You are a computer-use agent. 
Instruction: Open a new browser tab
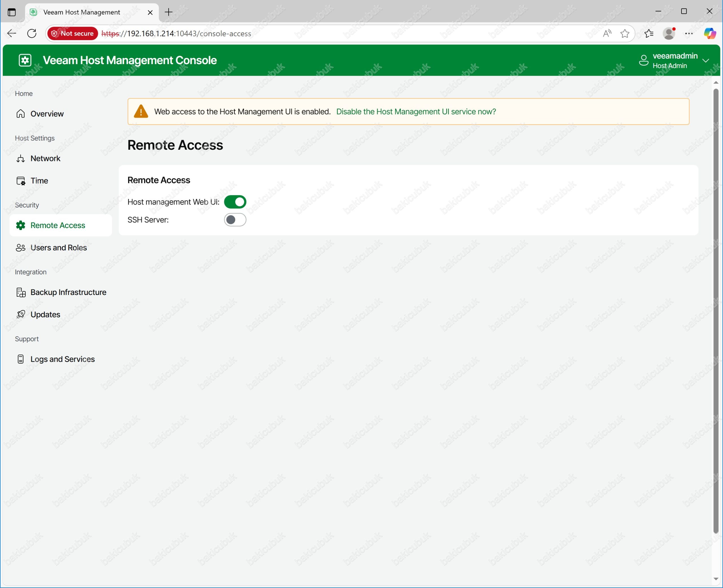pyautogui.click(x=169, y=12)
